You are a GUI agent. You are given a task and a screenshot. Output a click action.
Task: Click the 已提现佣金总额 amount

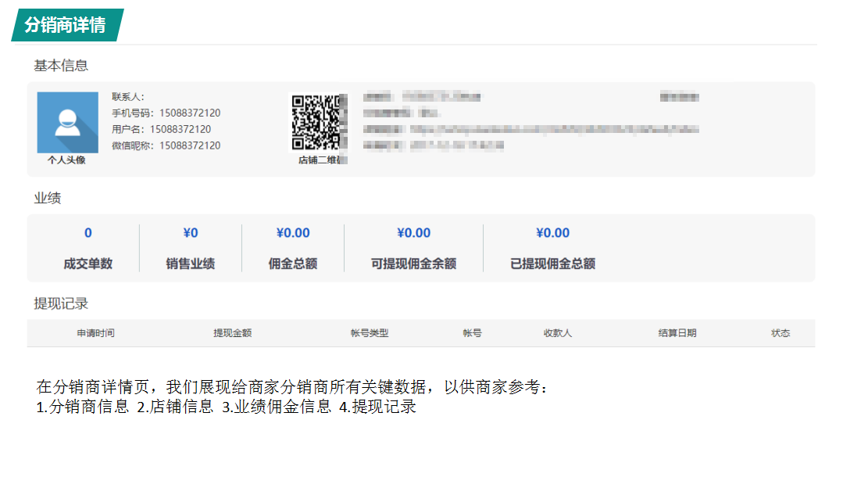[552, 233]
